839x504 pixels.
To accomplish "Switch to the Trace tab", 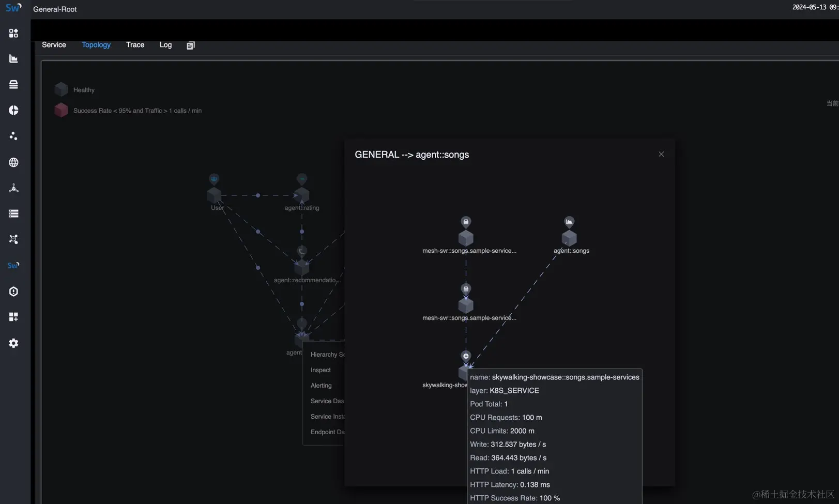I will pyautogui.click(x=135, y=45).
